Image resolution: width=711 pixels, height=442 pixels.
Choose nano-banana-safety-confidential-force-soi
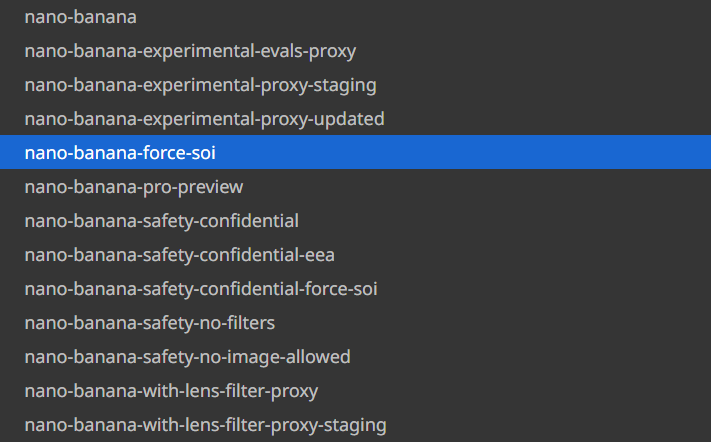click(201, 289)
